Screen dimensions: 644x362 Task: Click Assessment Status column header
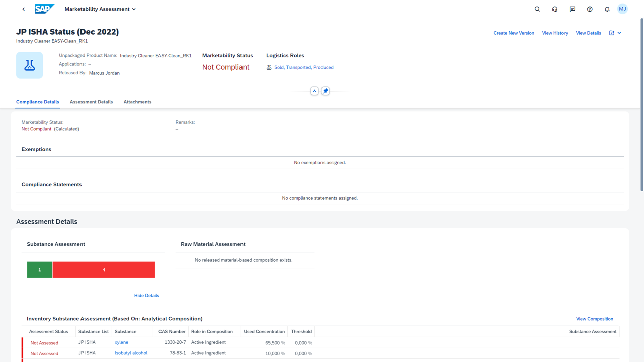(49, 332)
